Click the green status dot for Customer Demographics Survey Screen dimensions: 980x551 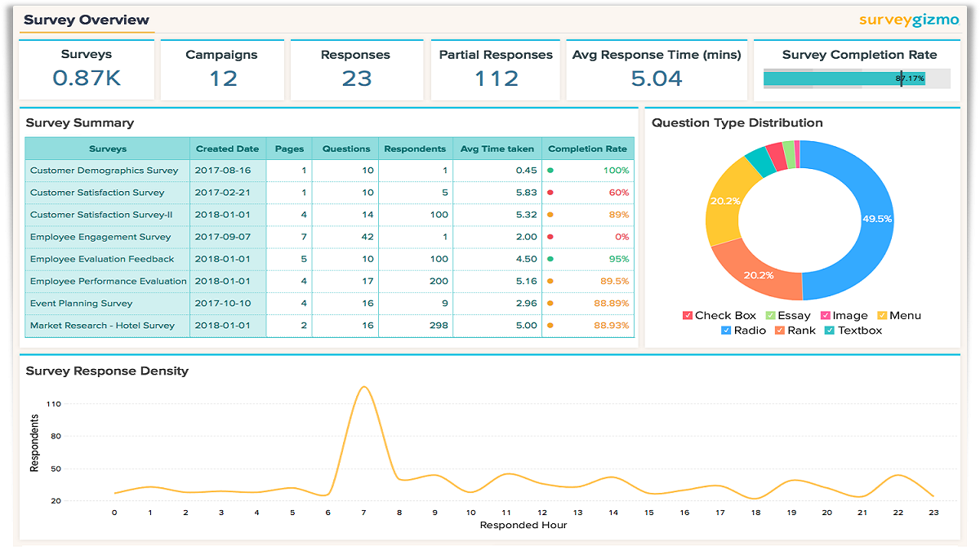550,170
